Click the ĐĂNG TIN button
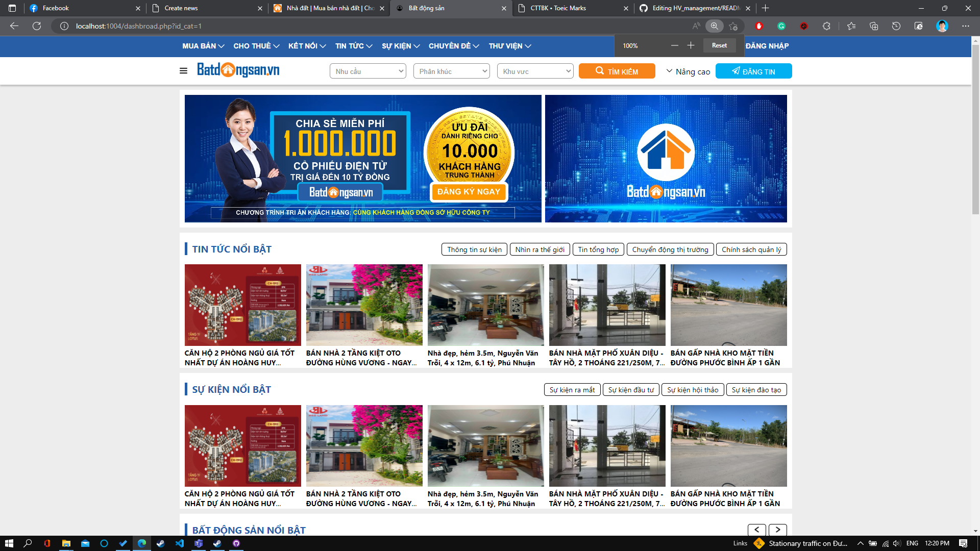 click(753, 71)
